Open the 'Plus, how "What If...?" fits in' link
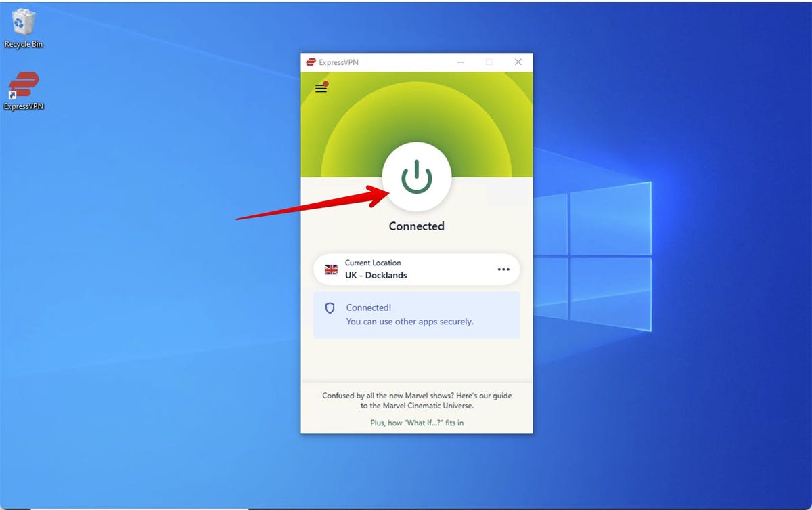This screenshot has height=510, width=812. click(417, 423)
